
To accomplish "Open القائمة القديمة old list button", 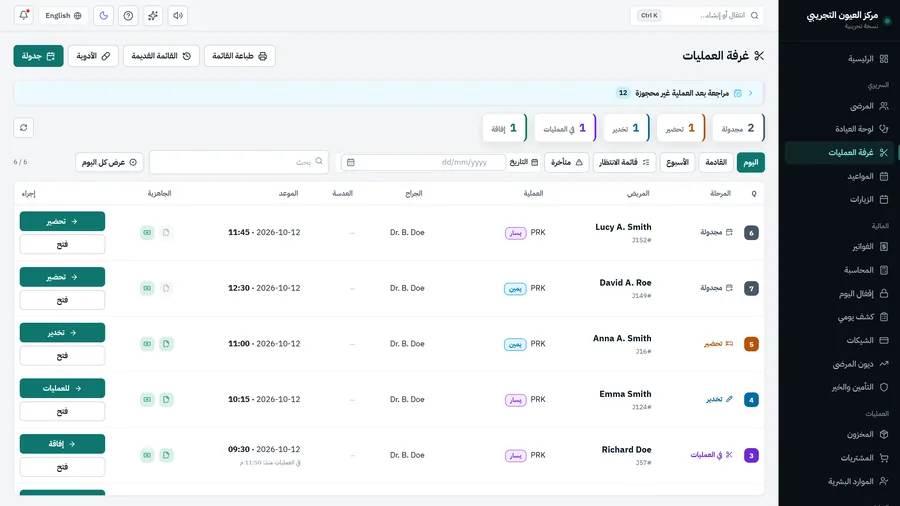I will coord(161,56).
